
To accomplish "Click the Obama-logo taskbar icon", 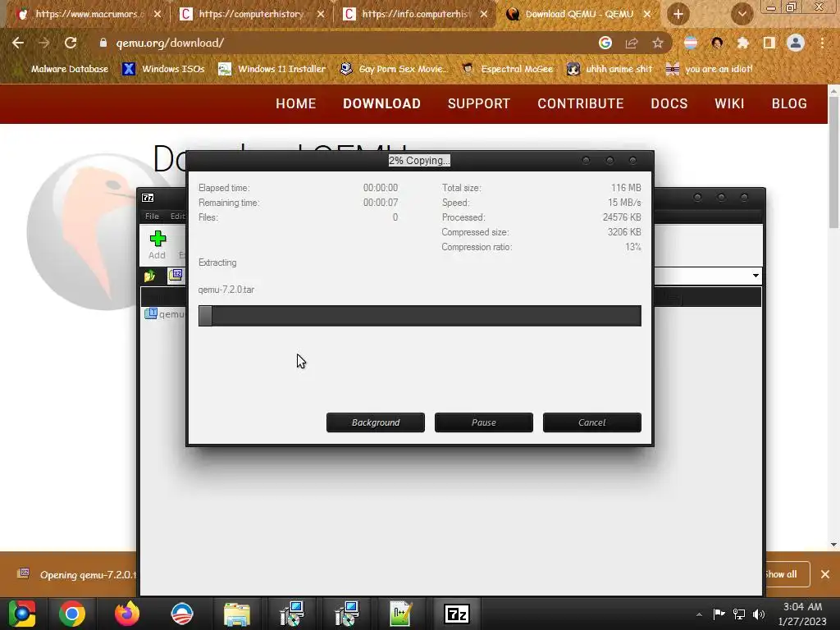I will pyautogui.click(x=182, y=614).
